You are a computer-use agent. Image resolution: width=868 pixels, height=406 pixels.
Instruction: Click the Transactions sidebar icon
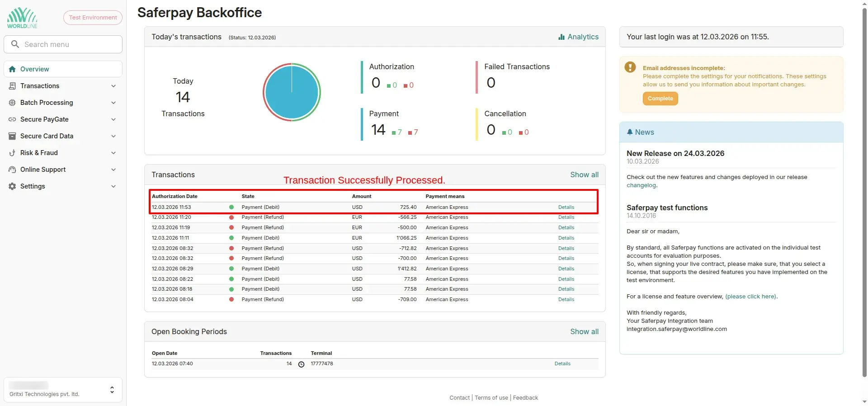tap(12, 86)
